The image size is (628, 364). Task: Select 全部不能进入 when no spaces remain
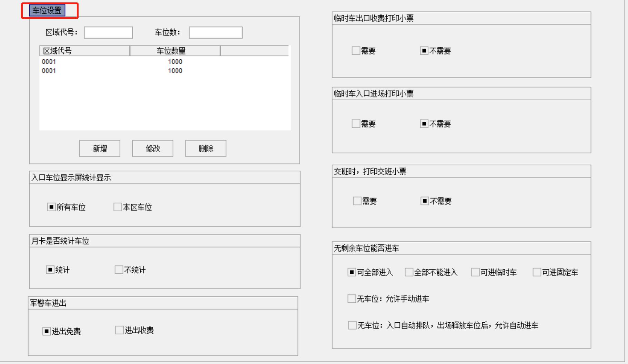pyautogui.click(x=408, y=272)
